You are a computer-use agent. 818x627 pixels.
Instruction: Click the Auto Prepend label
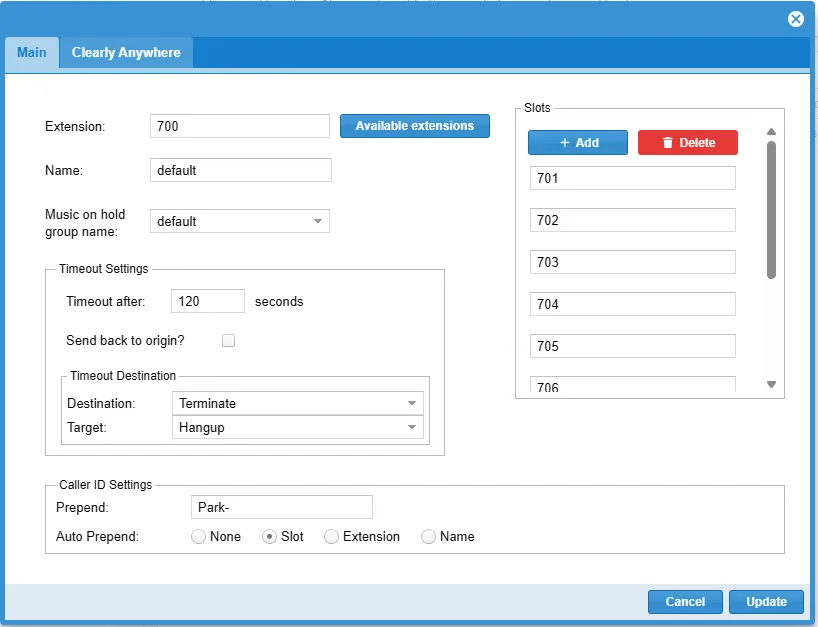tap(97, 536)
